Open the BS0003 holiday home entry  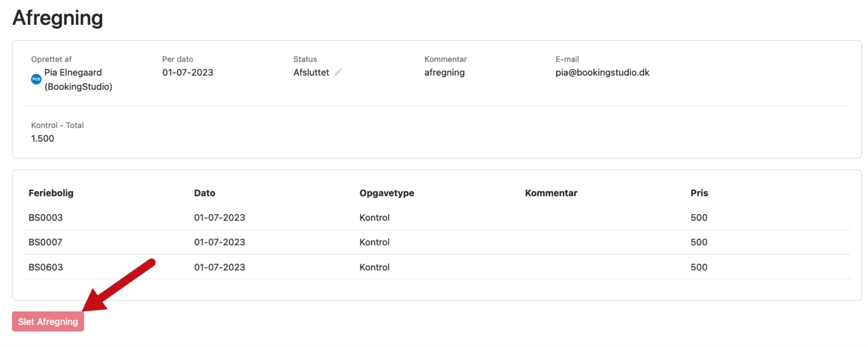pos(45,217)
